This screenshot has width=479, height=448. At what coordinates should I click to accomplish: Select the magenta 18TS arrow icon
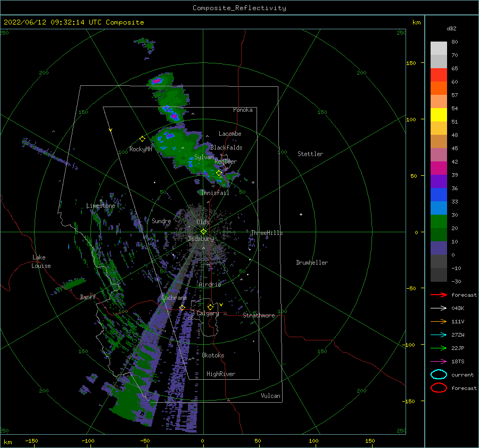(439, 362)
